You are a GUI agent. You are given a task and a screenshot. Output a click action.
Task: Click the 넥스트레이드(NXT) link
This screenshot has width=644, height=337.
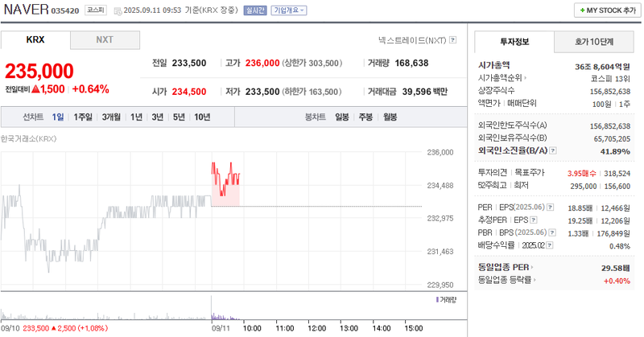click(x=412, y=40)
